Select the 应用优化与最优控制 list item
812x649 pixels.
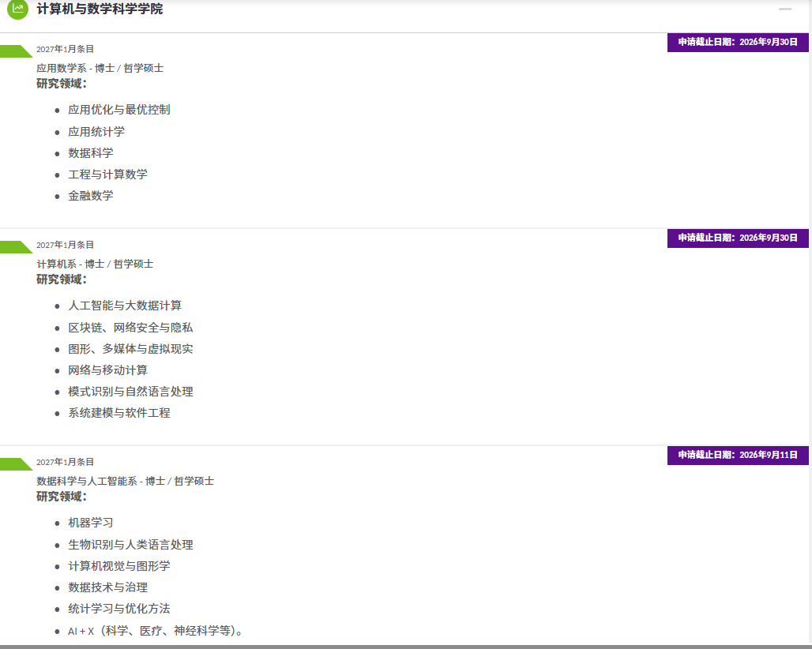119,110
